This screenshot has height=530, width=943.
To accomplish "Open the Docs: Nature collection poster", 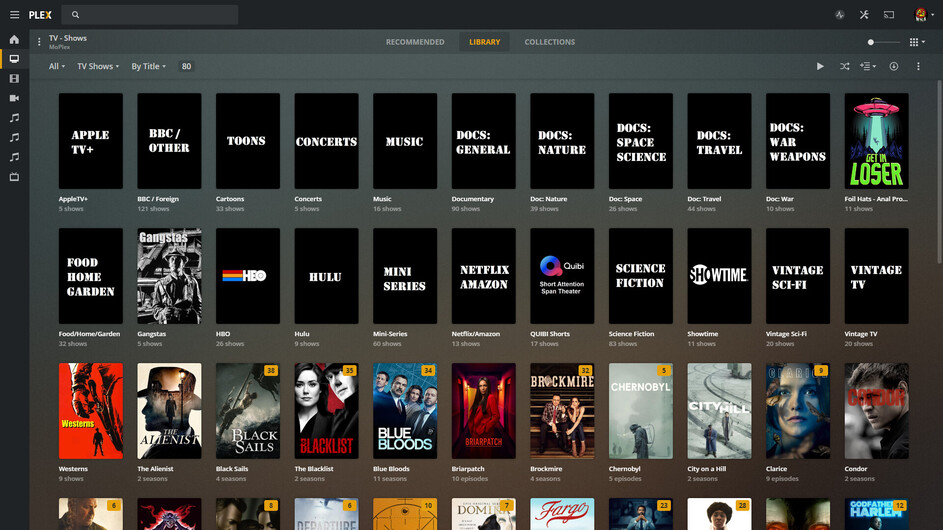I will click(562, 141).
